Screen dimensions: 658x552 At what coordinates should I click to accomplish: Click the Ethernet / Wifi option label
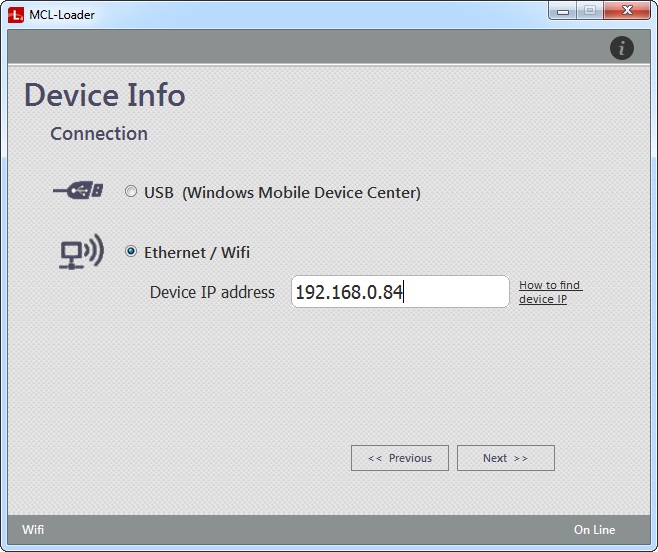pyautogui.click(x=197, y=252)
